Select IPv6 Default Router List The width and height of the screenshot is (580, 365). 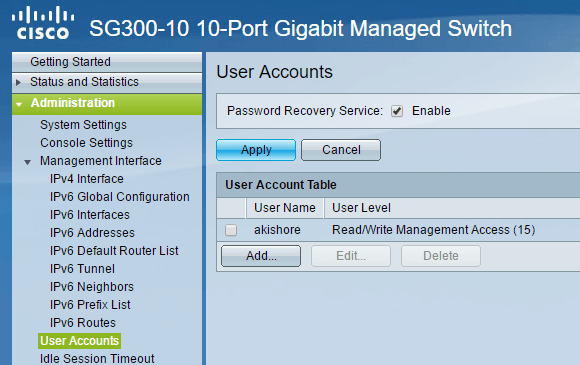pyautogui.click(x=114, y=251)
